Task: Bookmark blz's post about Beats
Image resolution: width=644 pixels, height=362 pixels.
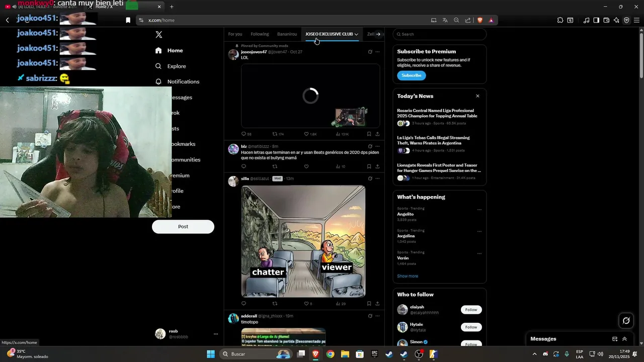Action: pos(369,166)
